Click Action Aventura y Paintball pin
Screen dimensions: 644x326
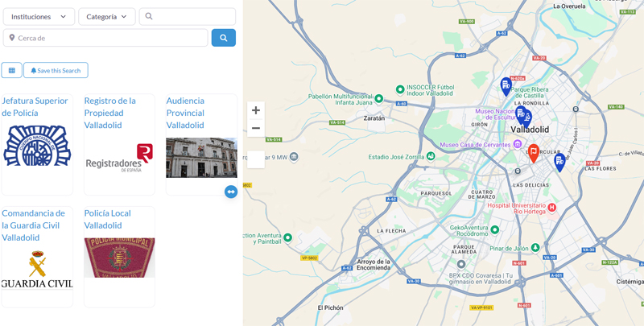click(288, 237)
